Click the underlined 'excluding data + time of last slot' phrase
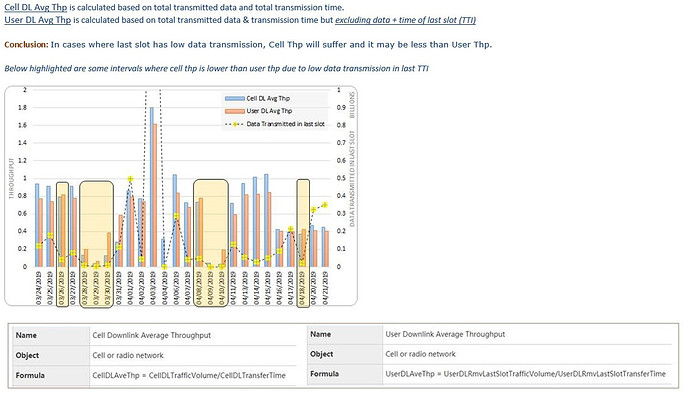This screenshot has height=395, width=690. [x=405, y=20]
